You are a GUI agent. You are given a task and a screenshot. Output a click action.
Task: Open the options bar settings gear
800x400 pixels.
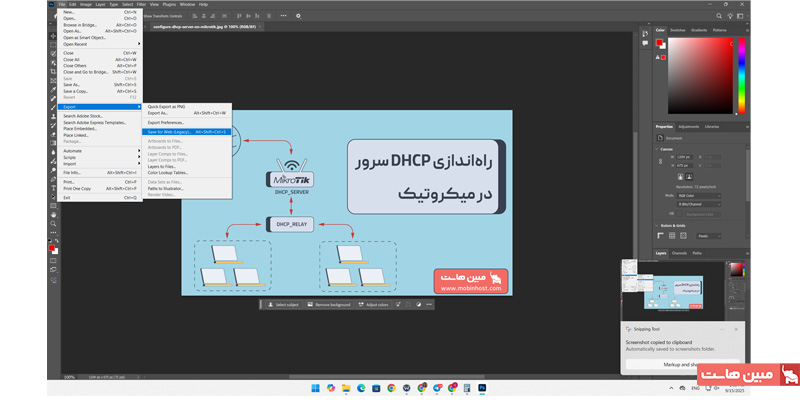pyautogui.click(x=298, y=16)
